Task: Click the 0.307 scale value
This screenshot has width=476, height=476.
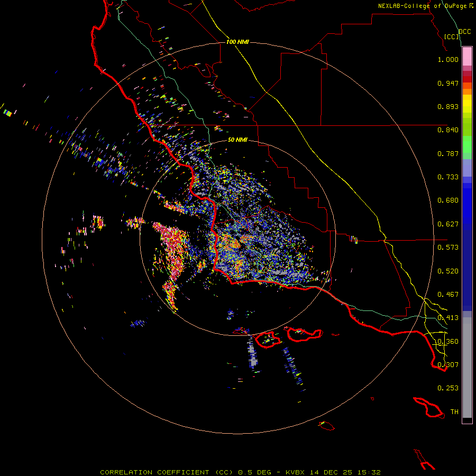Action: [448, 364]
